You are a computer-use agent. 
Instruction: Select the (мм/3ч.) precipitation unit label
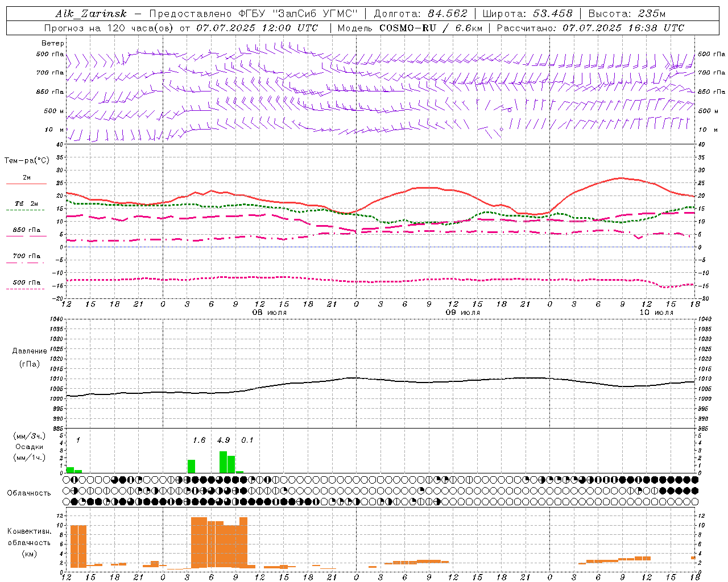pos(30,436)
